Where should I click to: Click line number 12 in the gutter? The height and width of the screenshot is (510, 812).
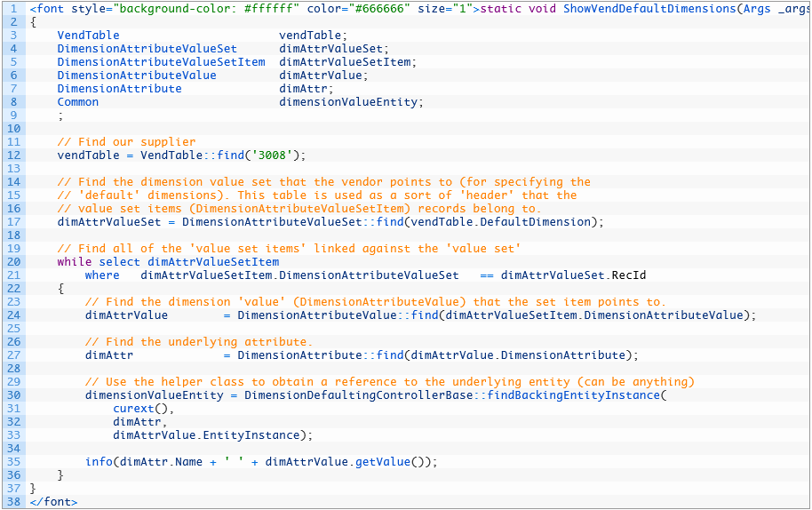click(14, 155)
